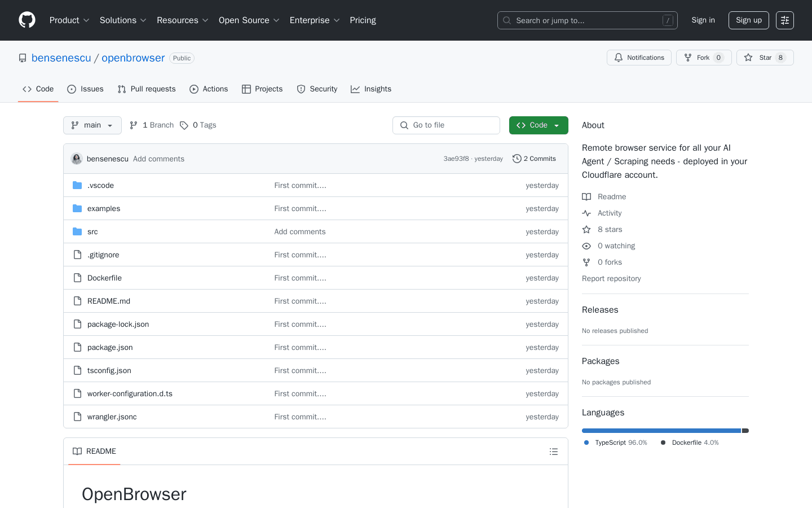Click the Dockerfile portion of language bar
The width and height of the screenshot is (812, 508).
pos(745,431)
